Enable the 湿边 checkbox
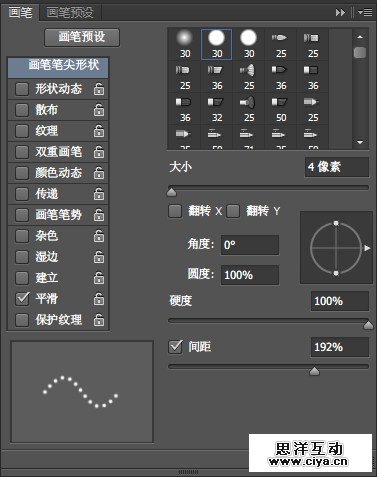 (x=22, y=257)
